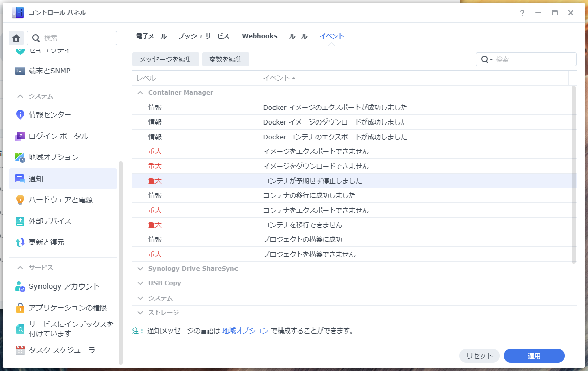Image resolution: width=588 pixels, height=371 pixels.
Task: Expand the システム event group
Action: pos(140,298)
